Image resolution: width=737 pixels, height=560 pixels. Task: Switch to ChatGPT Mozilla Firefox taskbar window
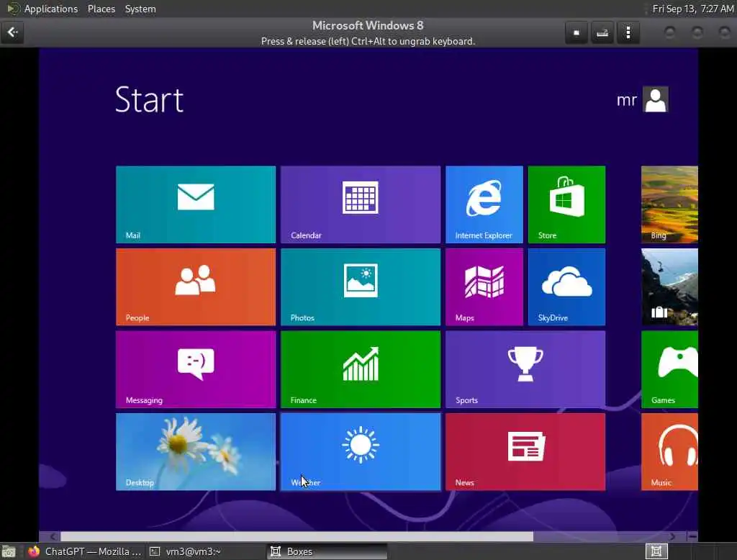[x=85, y=551]
